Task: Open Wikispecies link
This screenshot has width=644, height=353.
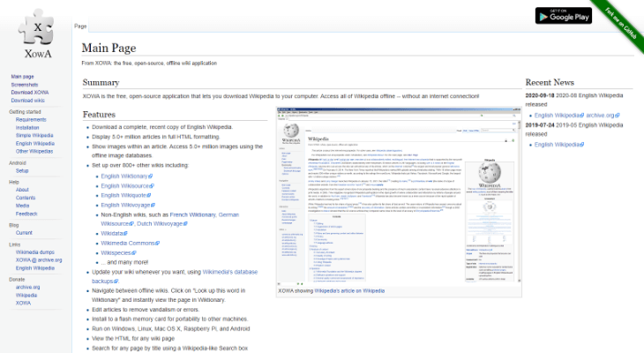Action: point(119,253)
